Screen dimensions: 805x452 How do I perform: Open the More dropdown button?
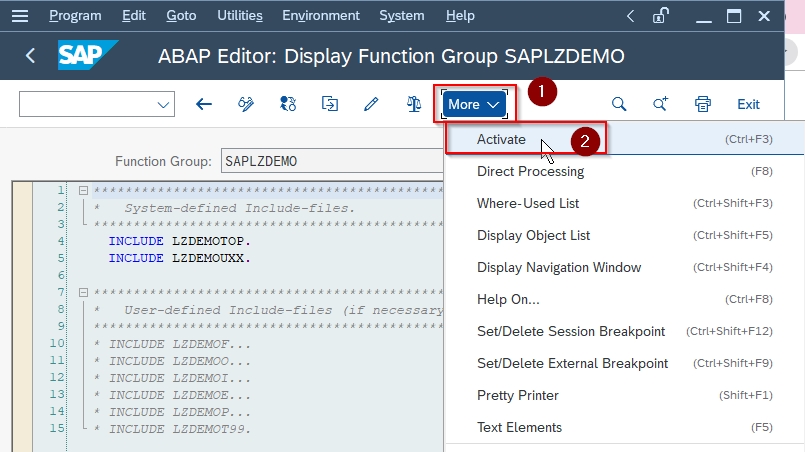point(474,104)
